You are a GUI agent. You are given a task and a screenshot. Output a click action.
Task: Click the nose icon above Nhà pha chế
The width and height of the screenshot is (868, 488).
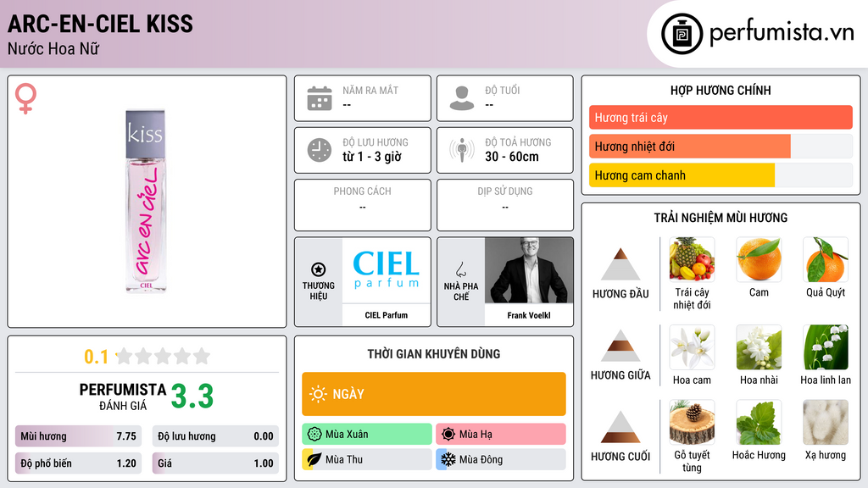tap(460, 269)
